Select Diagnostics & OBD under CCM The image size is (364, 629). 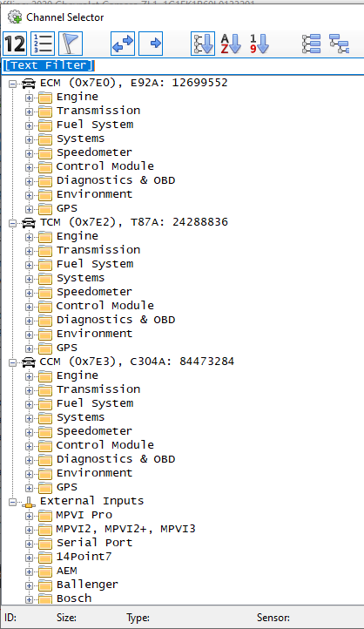tap(116, 459)
